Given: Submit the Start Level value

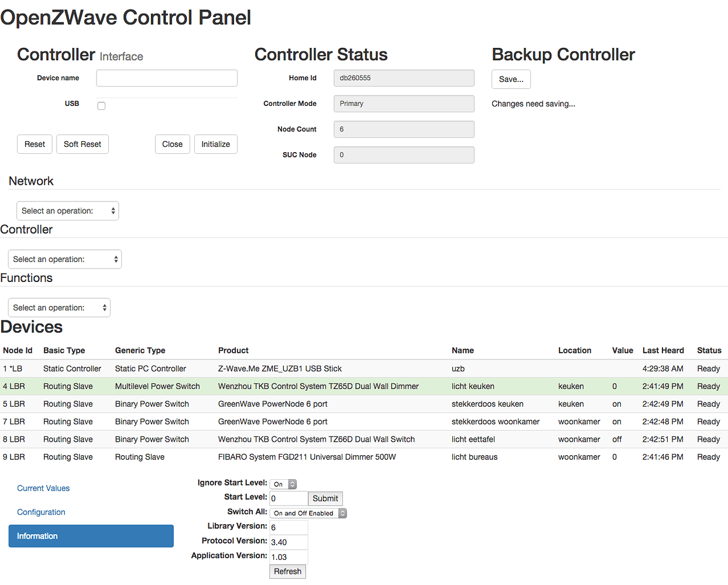Looking at the screenshot, I should pyautogui.click(x=325, y=498).
